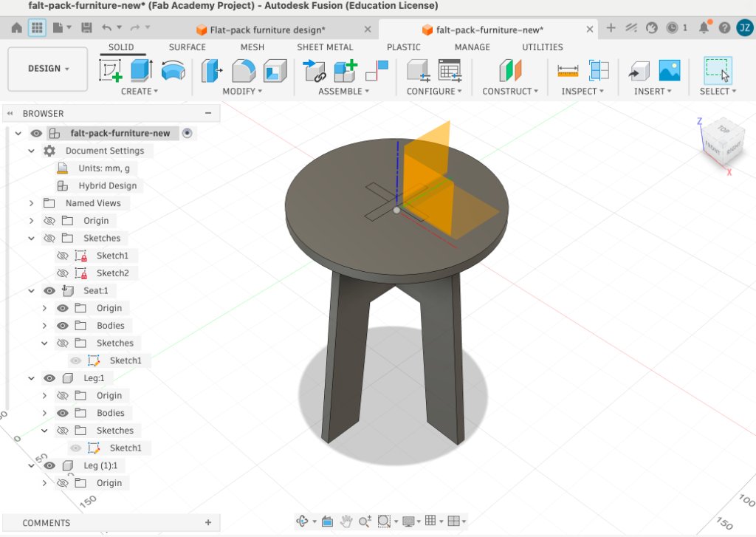
Task: Go to the Home data panel icon
Action: (16, 28)
